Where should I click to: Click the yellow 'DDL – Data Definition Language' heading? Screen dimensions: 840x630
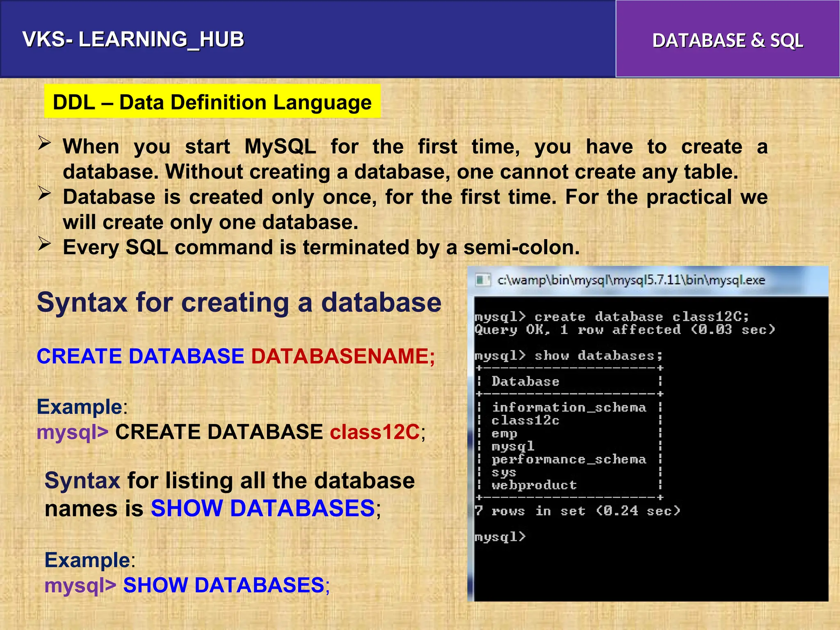[x=212, y=102]
